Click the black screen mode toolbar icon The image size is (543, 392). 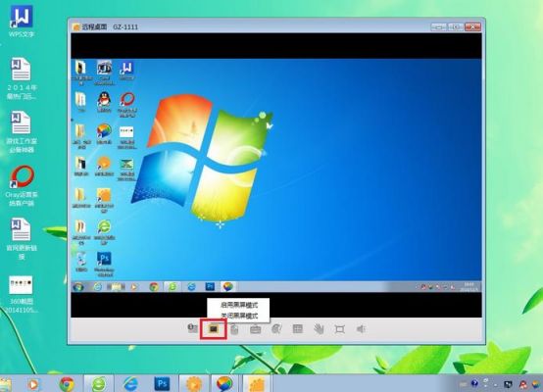click(x=214, y=328)
